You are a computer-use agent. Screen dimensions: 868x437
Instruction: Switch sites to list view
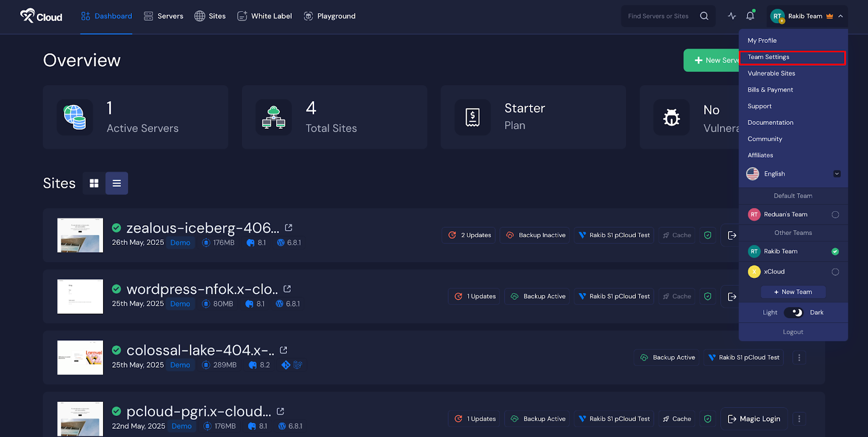(117, 183)
